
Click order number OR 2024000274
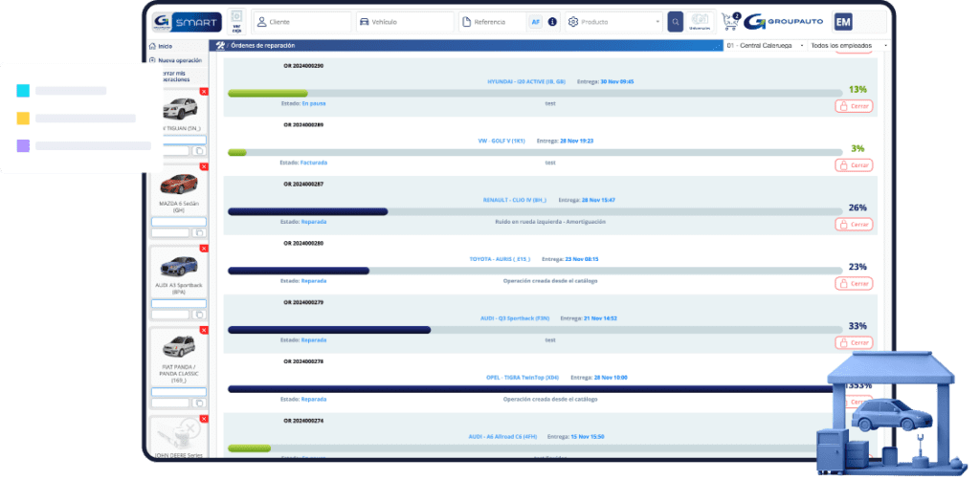click(303, 421)
